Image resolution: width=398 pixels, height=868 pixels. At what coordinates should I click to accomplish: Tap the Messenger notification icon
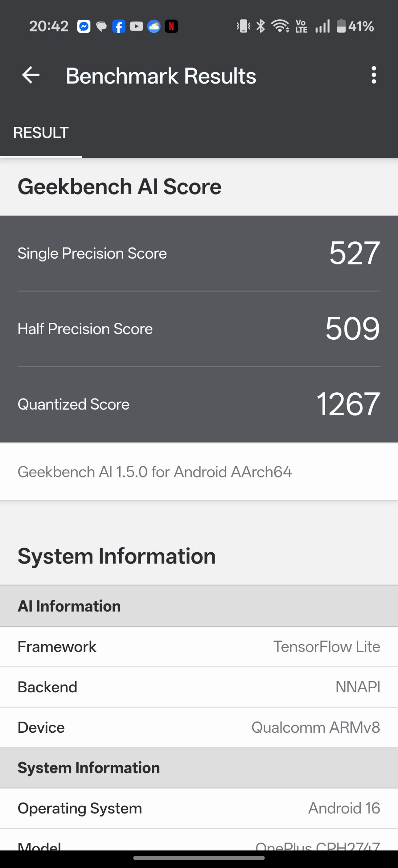(84, 26)
